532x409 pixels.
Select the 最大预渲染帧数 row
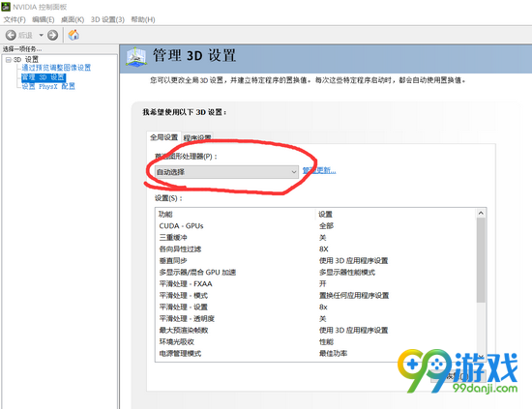pos(315,330)
